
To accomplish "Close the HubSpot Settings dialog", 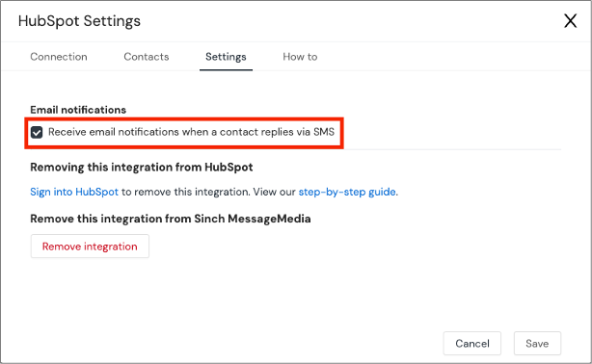I will (x=570, y=21).
